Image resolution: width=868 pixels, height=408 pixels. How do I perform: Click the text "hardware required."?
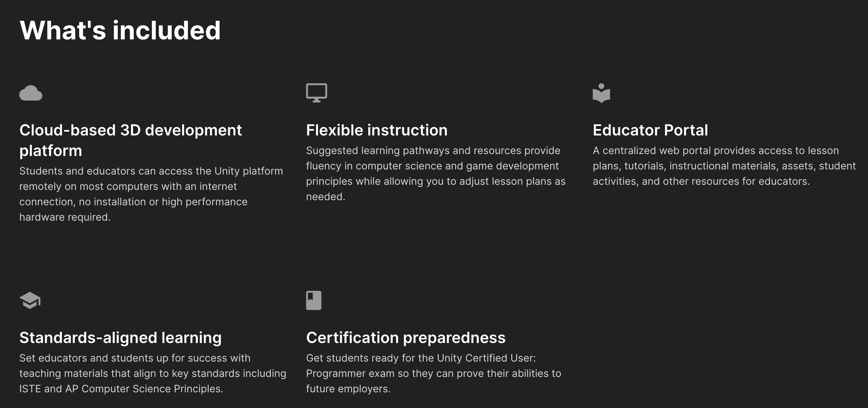(x=65, y=217)
